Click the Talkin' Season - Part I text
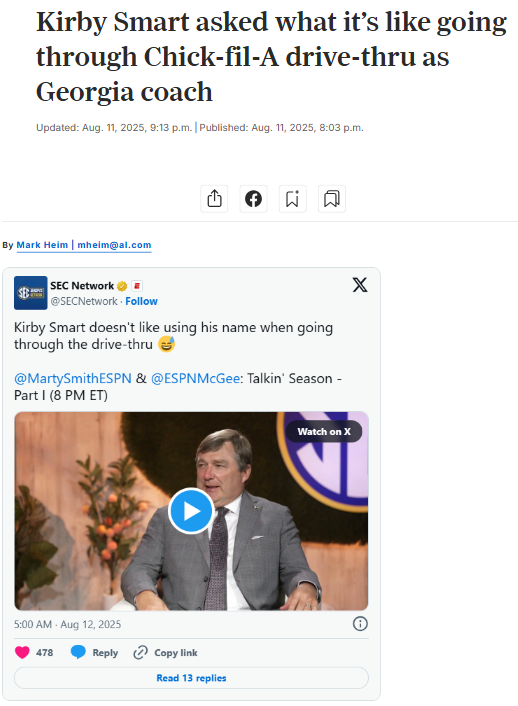This screenshot has width=518, height=706. point(178,386)
